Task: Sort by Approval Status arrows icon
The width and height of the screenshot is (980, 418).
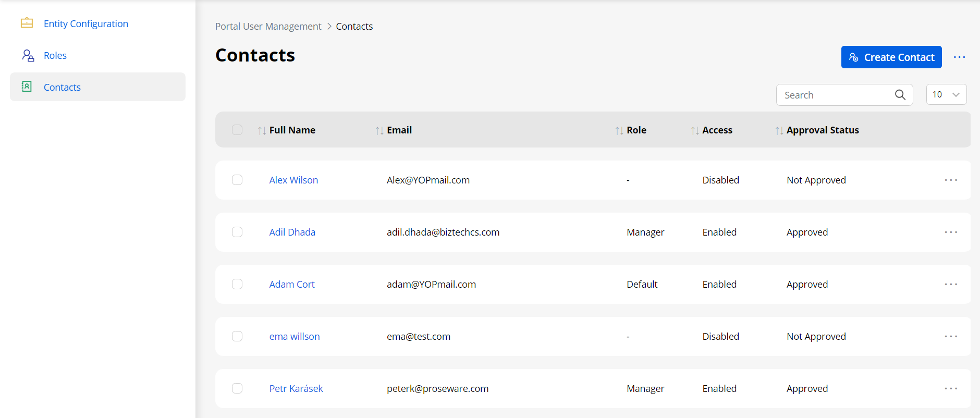Action: (779, 130)
